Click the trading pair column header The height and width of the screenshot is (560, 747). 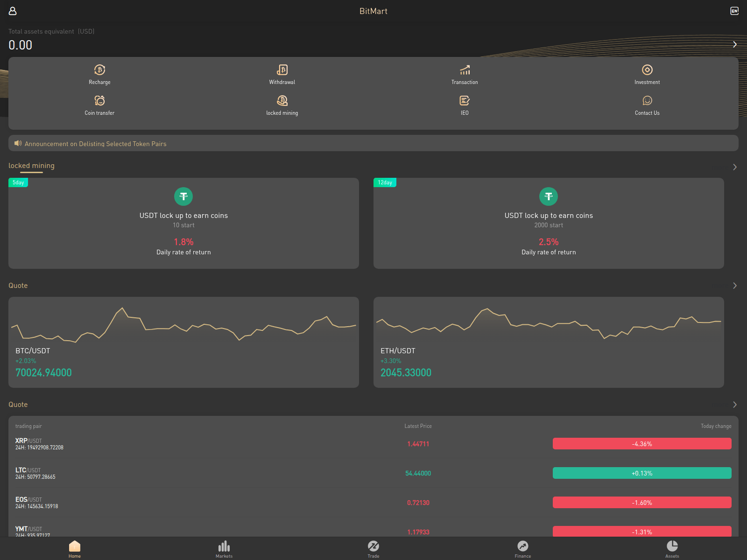[28, 426]
